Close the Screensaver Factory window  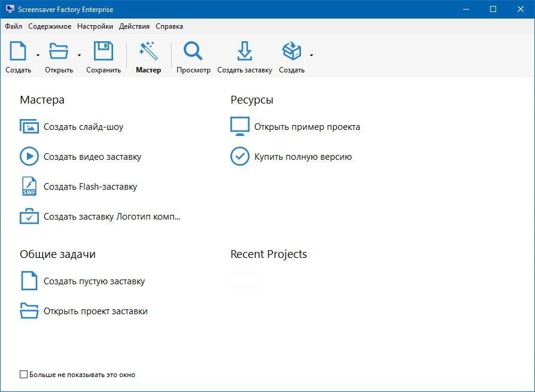click(x=520, y=9)
